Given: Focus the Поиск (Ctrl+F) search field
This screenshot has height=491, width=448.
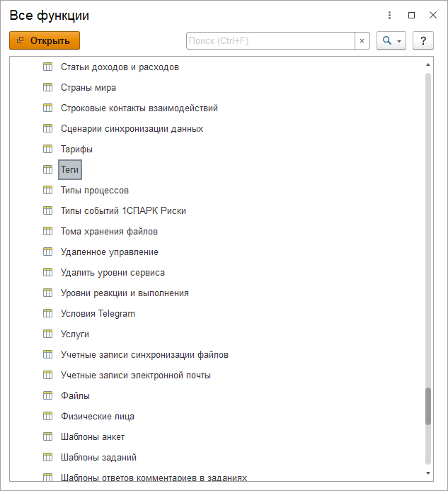Looking at the screenshot, I should (270, 41).
